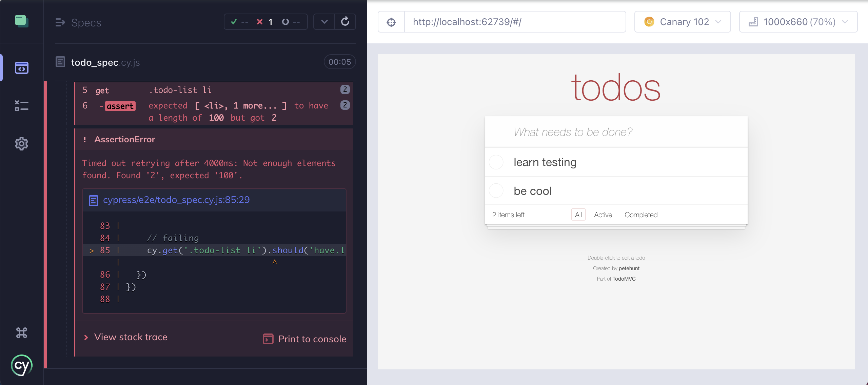Click the dropdown chevron in test toolbar
Screen dimensions: 868x385
coord(323,22)
